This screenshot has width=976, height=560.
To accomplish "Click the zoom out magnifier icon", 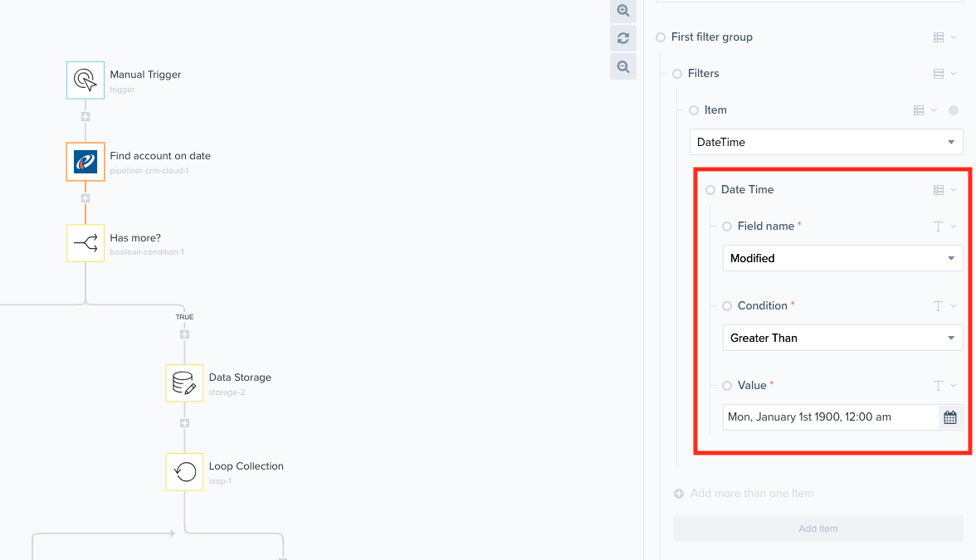I will point(622,66).
